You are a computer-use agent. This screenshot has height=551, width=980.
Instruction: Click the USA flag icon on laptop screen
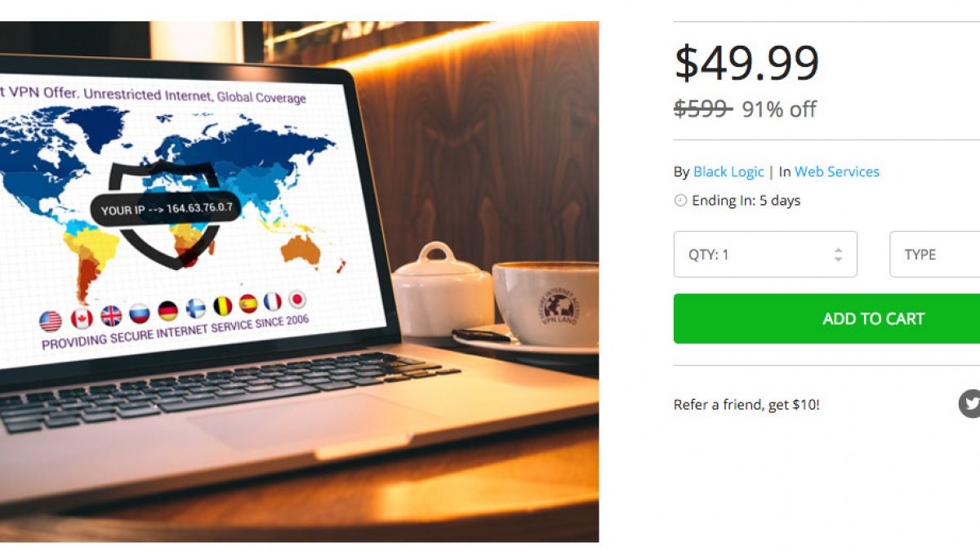click(50, 321)
